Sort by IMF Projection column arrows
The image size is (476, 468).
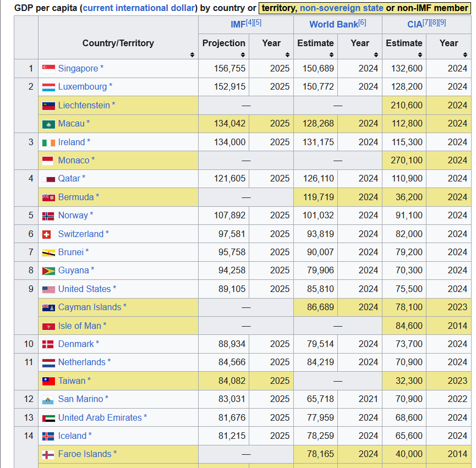point(243,54)
